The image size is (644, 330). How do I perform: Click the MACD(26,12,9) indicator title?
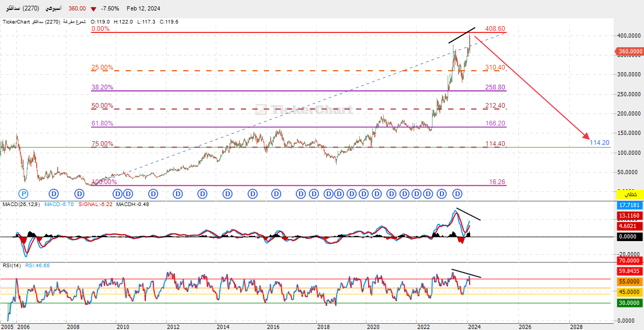pos(21,204)
